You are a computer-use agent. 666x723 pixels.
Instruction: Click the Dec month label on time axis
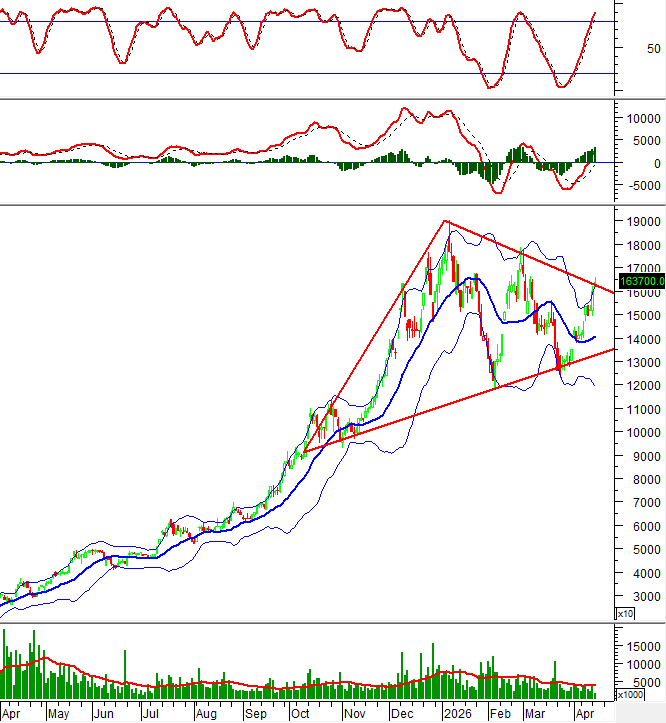pos(404,715)
